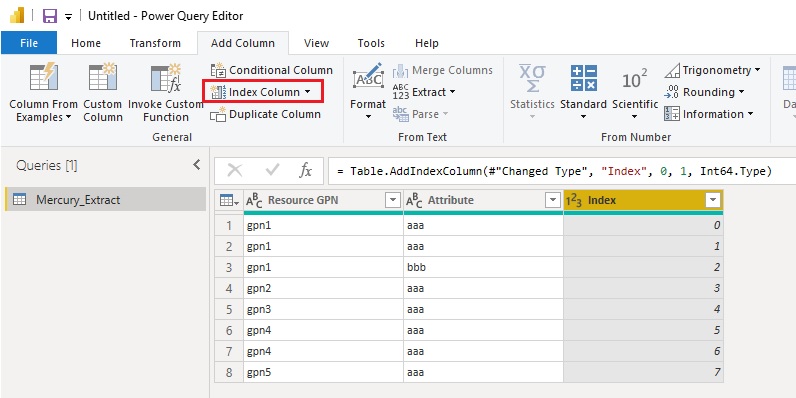Open the Statistics sigma icon
Screen dimensions: 796x398
pyautogui.click(x=532, y=78)
